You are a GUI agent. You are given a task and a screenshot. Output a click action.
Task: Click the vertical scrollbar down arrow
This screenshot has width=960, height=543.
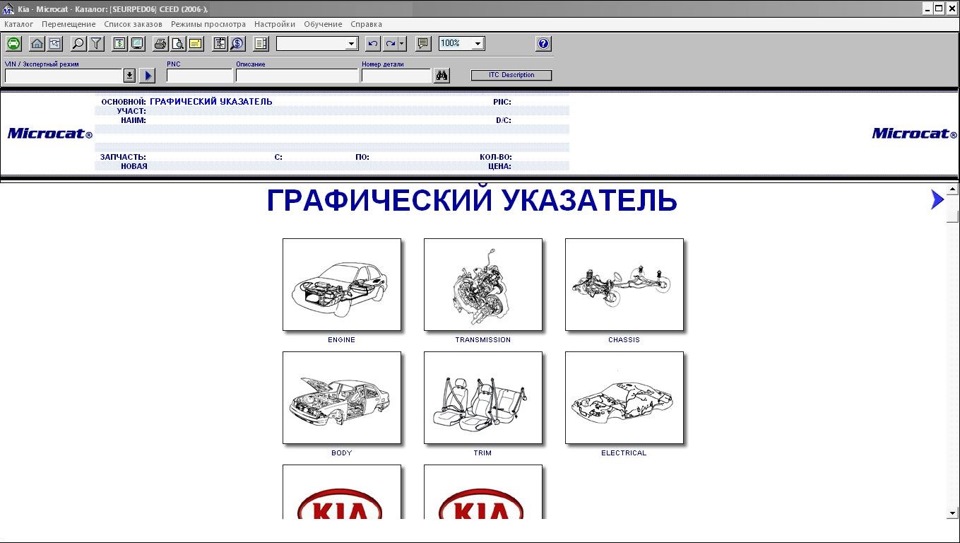[x=952, y=513]
